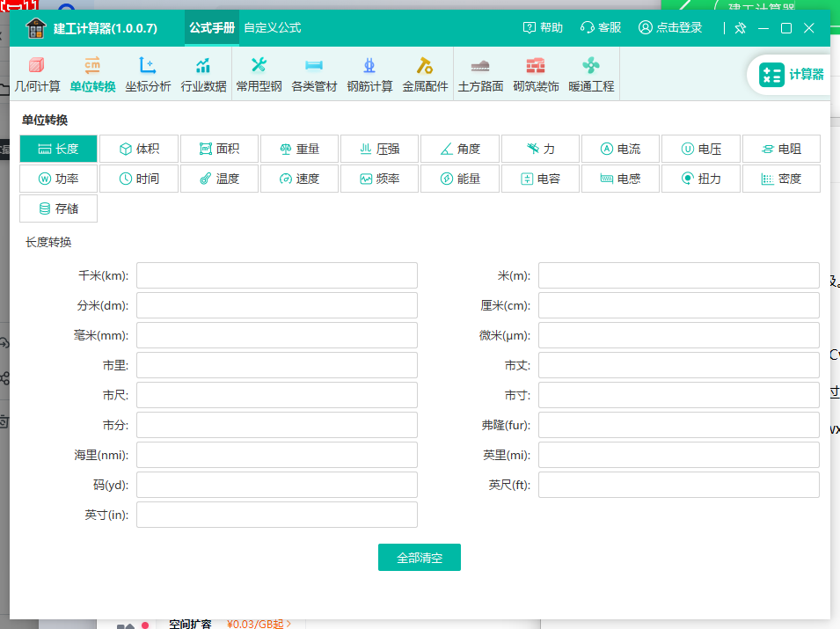The height and width of the screenshot is (629, 840).
Task: Open 行业数据 industry data section
Action: [203, 74]
